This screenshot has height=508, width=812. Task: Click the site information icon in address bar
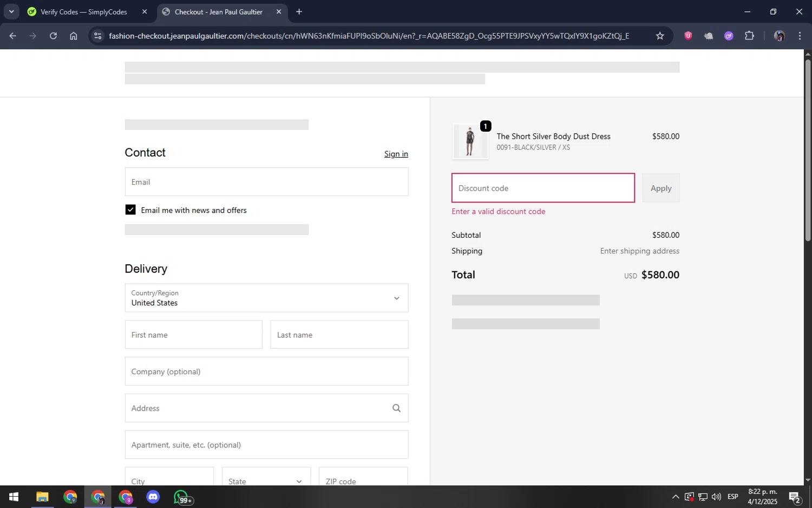pos(97,36)
